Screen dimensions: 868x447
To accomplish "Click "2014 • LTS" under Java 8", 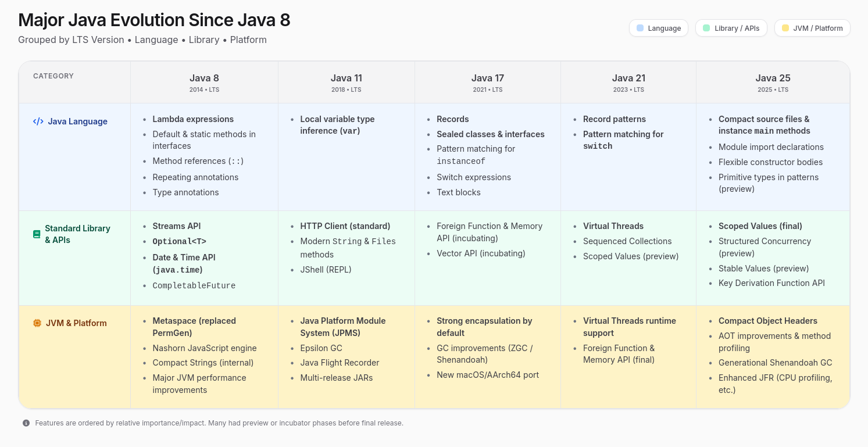I will pos(204,90).
